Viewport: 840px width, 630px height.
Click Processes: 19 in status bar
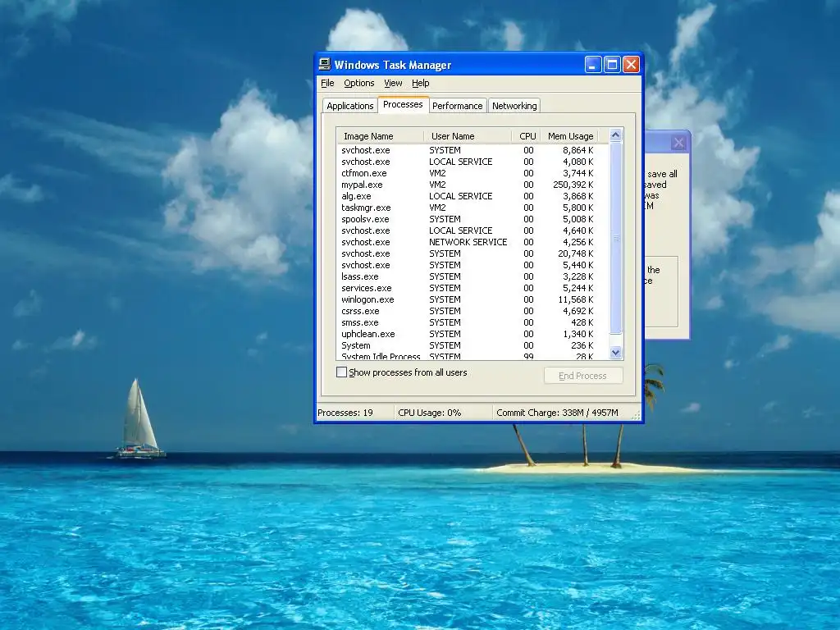[x=345, y=413]
